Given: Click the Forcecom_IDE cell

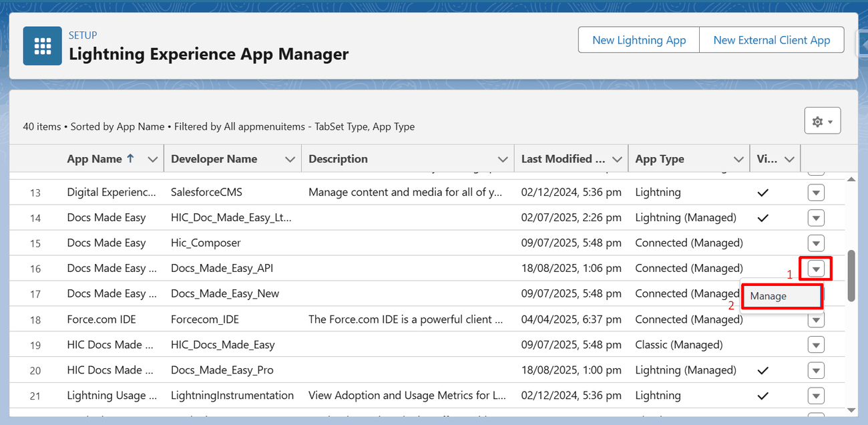Looking at the screenshot, I should [x=205, y=319].
